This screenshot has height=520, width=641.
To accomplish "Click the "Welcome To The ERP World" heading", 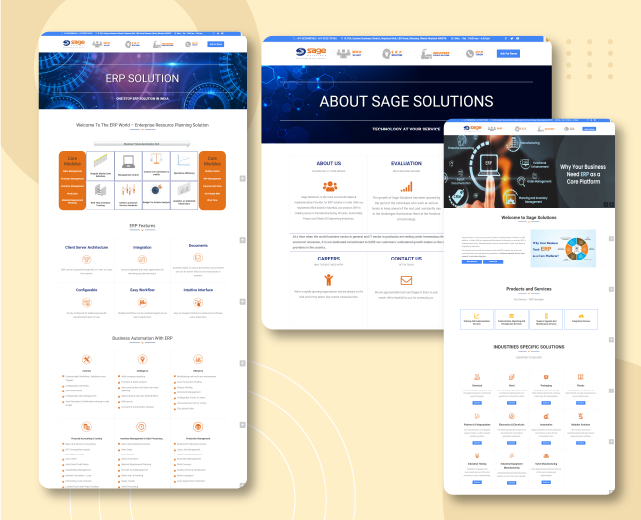I will [142, 125].
